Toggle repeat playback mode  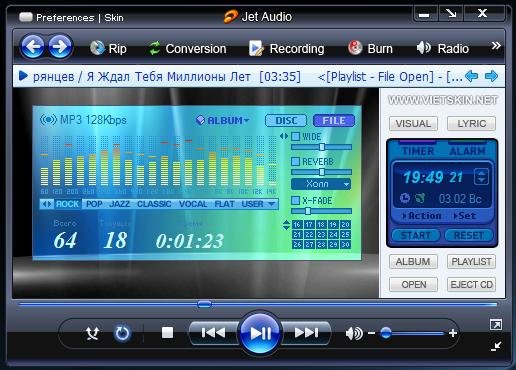(122, 333)
